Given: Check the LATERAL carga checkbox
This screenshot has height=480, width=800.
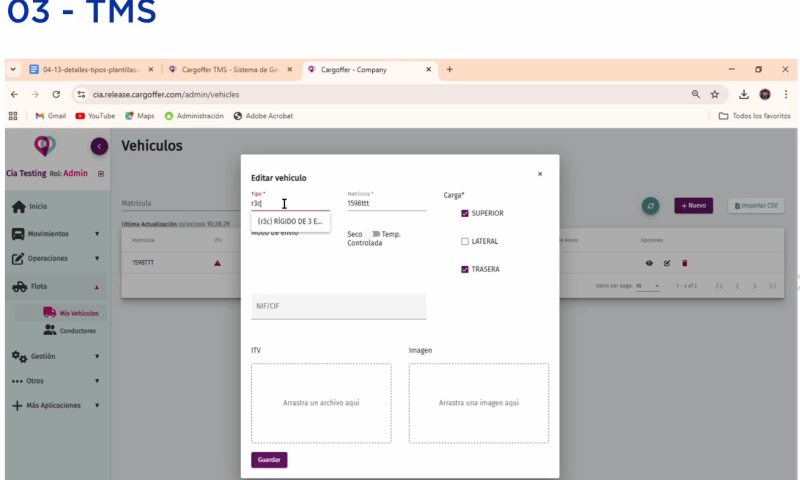Looking at the screenshot, I should click(465, 241).
